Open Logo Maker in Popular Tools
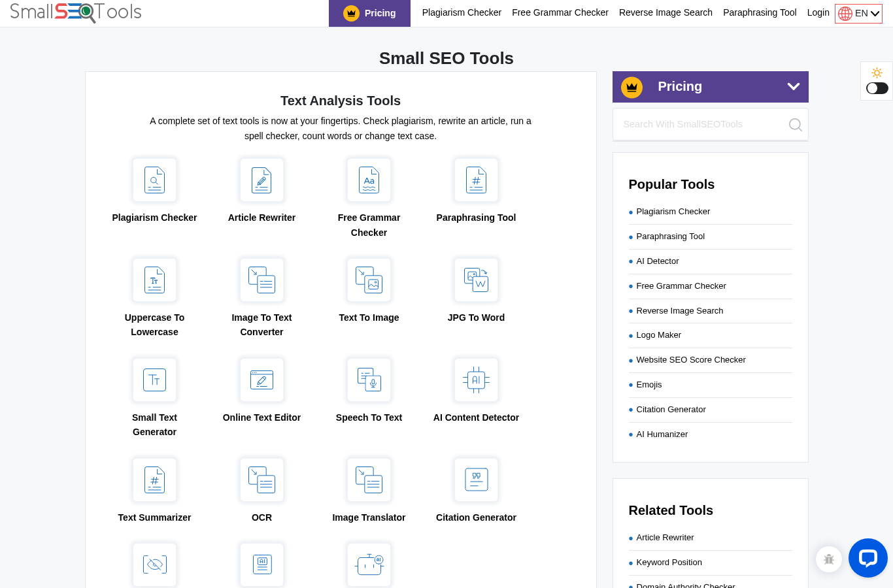This screenshot has width=893, height=588. tap(658, 335)
